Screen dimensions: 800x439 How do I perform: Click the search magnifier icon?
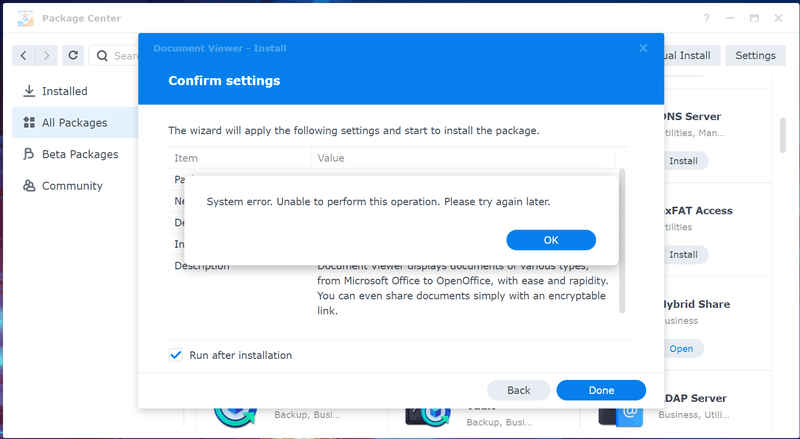pos(102,56)
